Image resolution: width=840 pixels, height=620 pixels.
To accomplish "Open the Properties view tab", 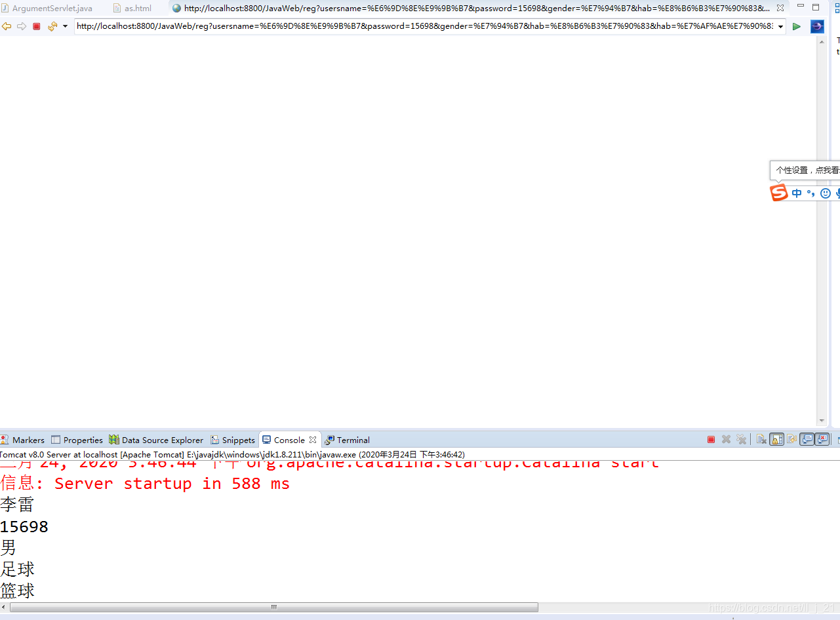I will (77, 440).
